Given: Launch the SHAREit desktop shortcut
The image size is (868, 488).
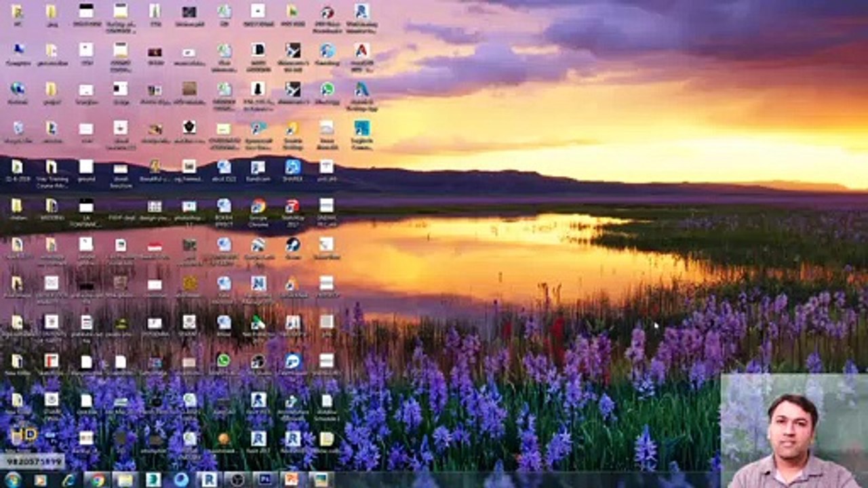Looking at the screenshot, I should click(292, 171).
